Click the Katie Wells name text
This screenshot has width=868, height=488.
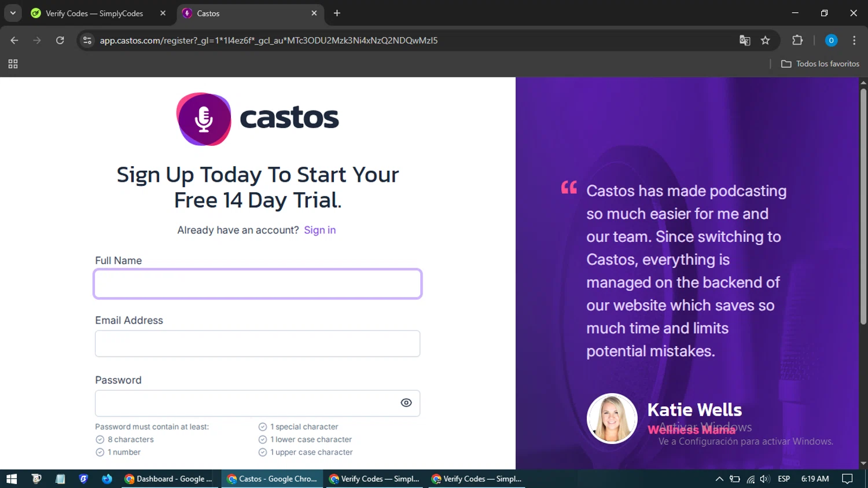pos(694,410)
